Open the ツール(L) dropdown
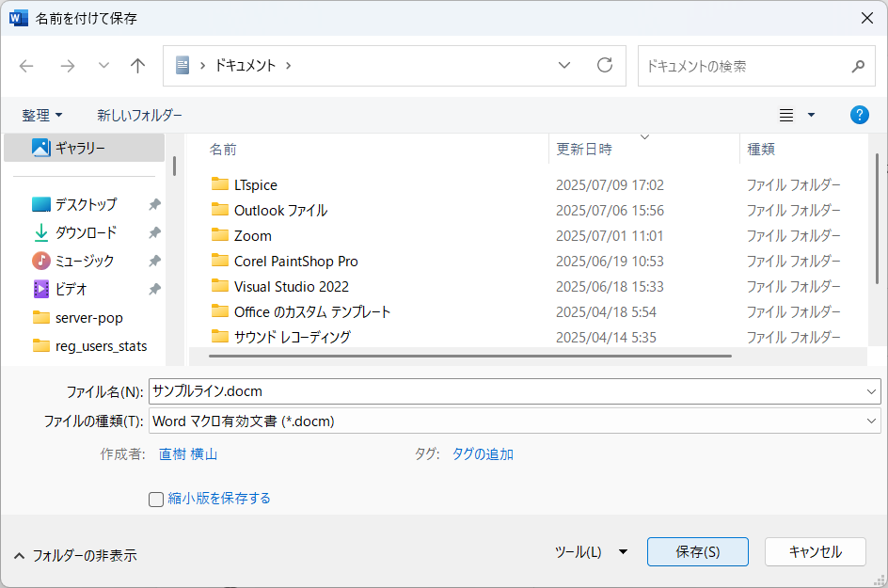Screen dimensions: 888x588 click(x=591, y=551)
